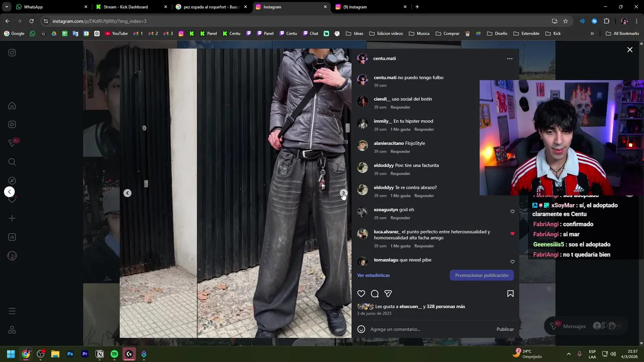
Task: Go to Home icon in Instagram sidebar
Action: coord(12,106)
